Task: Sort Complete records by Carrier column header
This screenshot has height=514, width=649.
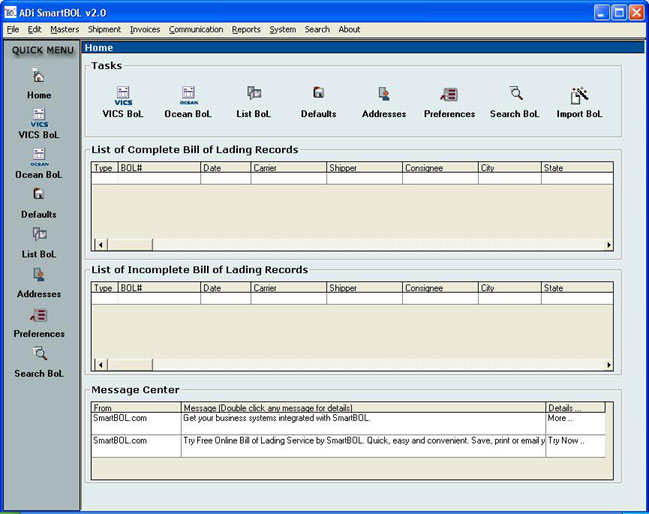Action: [288, 168]
